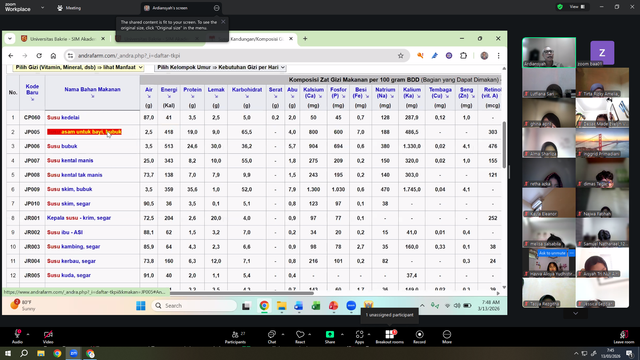This screenshot has height=360, width=640.
Task: Show hidden system tray icons
Action: (x=576, y=353)
